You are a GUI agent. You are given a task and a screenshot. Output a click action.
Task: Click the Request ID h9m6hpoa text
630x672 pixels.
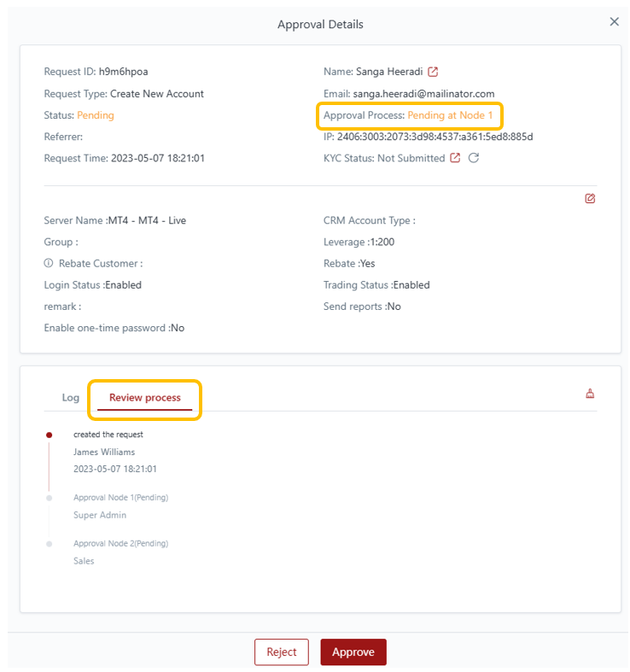click(123, 72)
